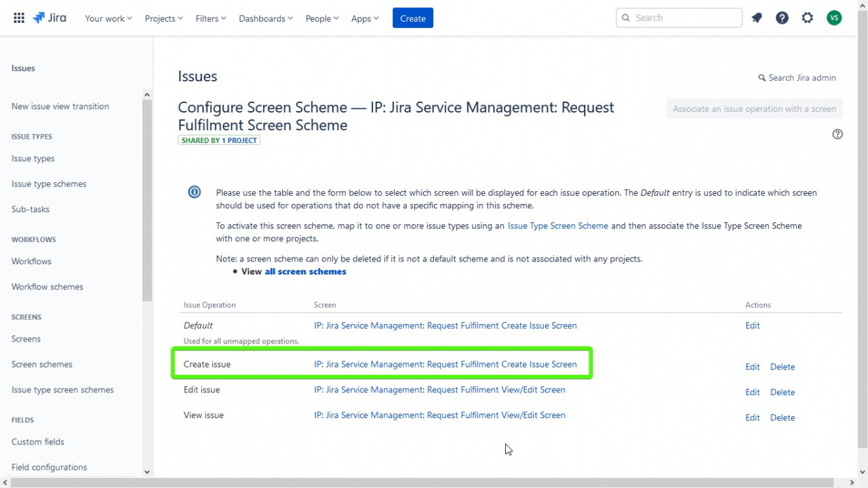Open the app switcher grid icon
The image size is (868, 488).
(19, 18)
